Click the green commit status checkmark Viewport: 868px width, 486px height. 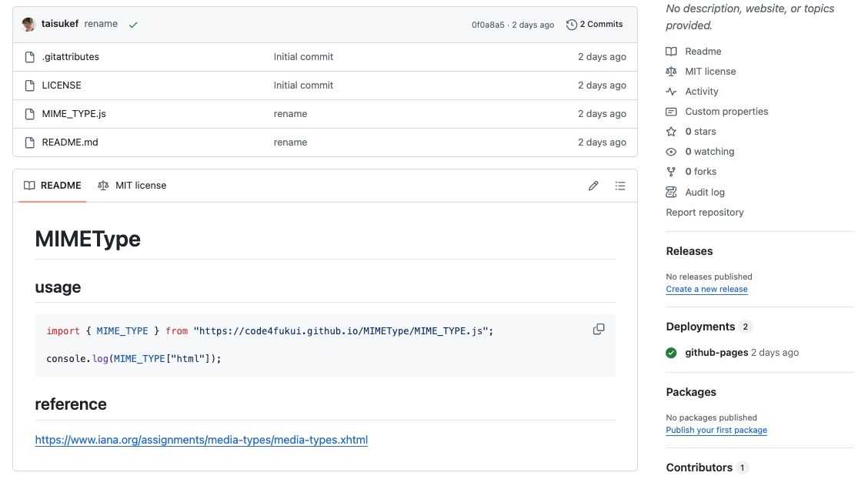point(133,25)
